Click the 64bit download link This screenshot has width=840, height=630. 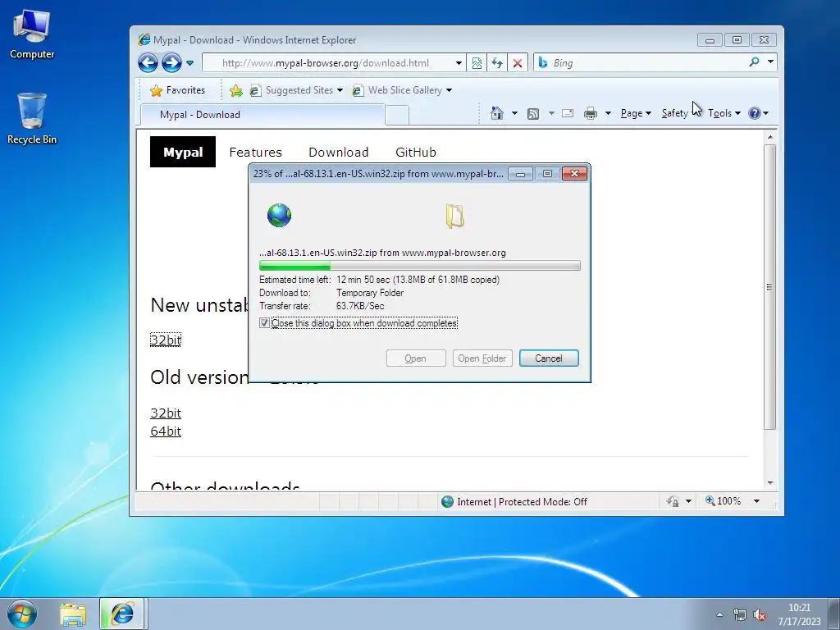click(166, 431)
